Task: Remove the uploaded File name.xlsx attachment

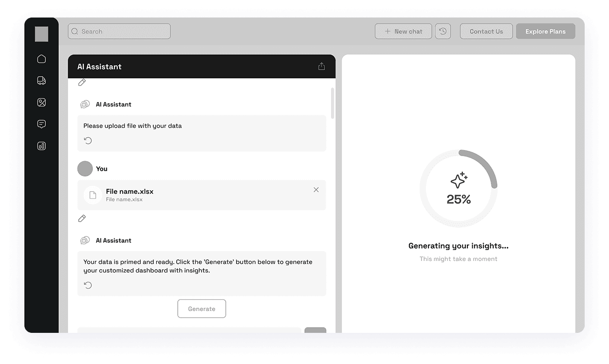Action: tap(316, 190)
